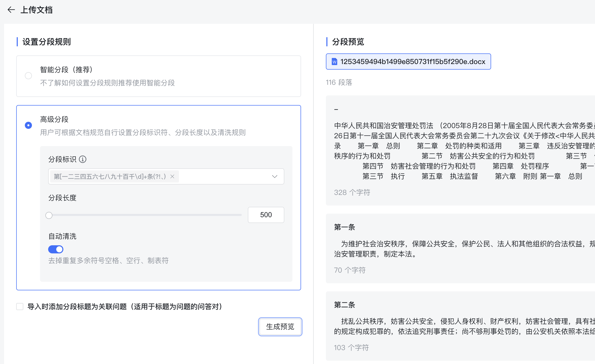The height and width of the screenshot is (364, 595).
Task: Click the 去掉重复多余符号空格、空行、制表符 description
Action: pos(108,260)
